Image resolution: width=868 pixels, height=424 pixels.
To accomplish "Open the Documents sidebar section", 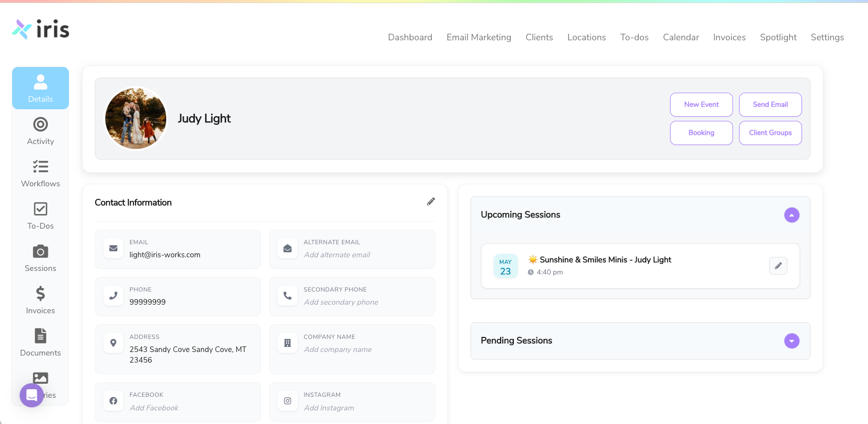I will coord(40,342).
